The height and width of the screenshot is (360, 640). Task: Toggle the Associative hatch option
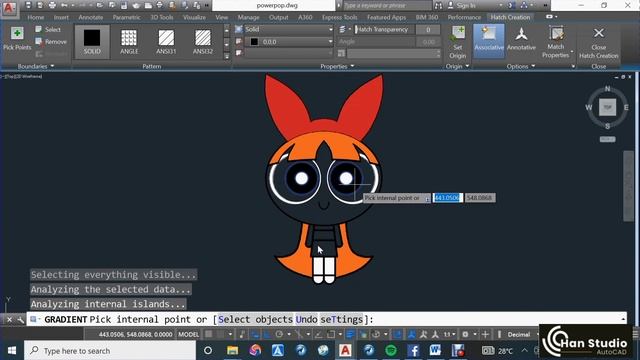pos(489,40)
